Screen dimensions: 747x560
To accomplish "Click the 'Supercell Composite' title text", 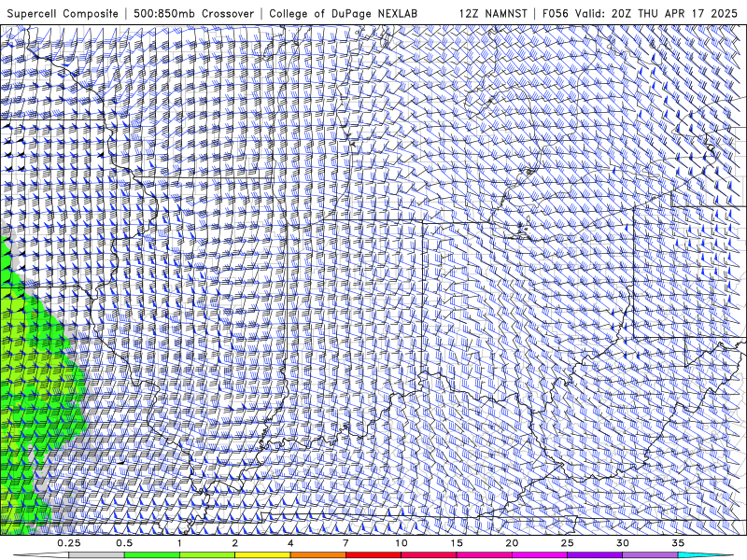I will (63, 13).
